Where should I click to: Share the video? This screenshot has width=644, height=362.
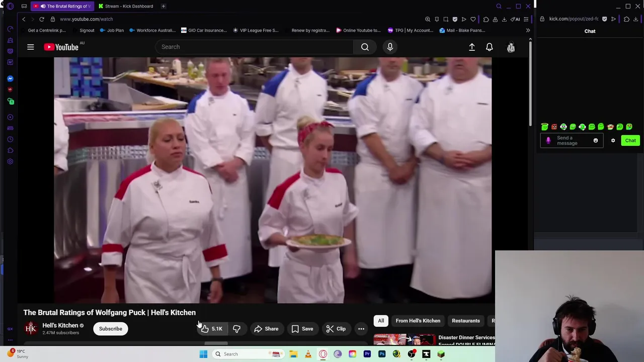coord(266,329)
